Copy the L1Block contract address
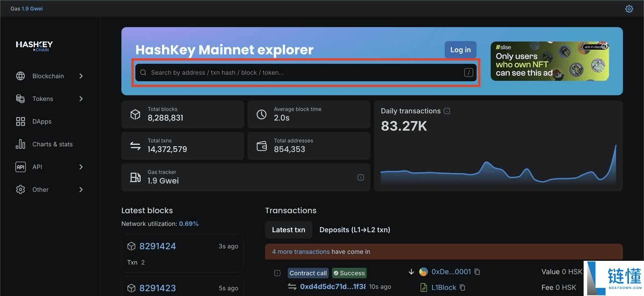The height and width of the screenshot is (296, 644). [x=462, y=287]
